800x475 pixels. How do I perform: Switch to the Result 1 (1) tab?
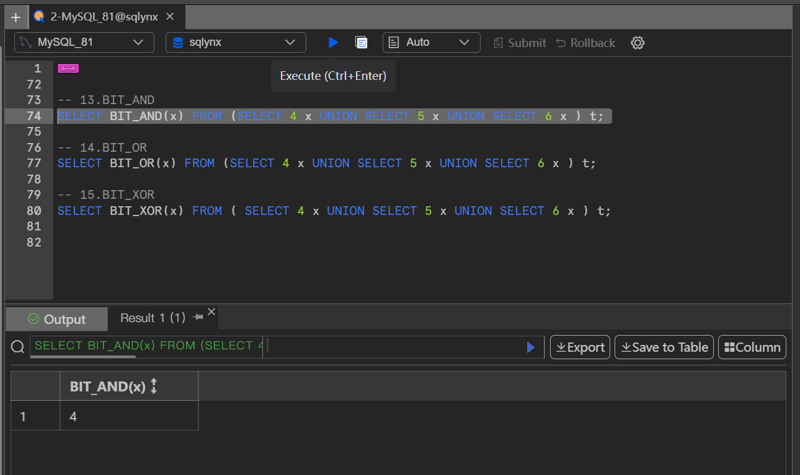coord(153,318)
